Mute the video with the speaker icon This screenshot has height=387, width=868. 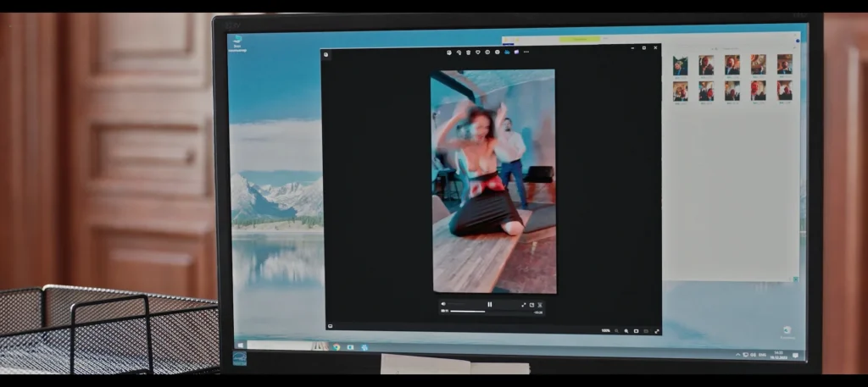tap(443, 304)
